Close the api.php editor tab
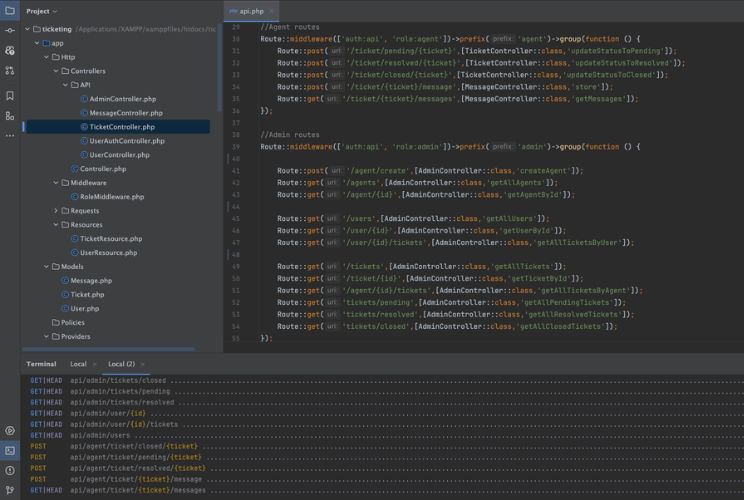 tap(271, 11)
